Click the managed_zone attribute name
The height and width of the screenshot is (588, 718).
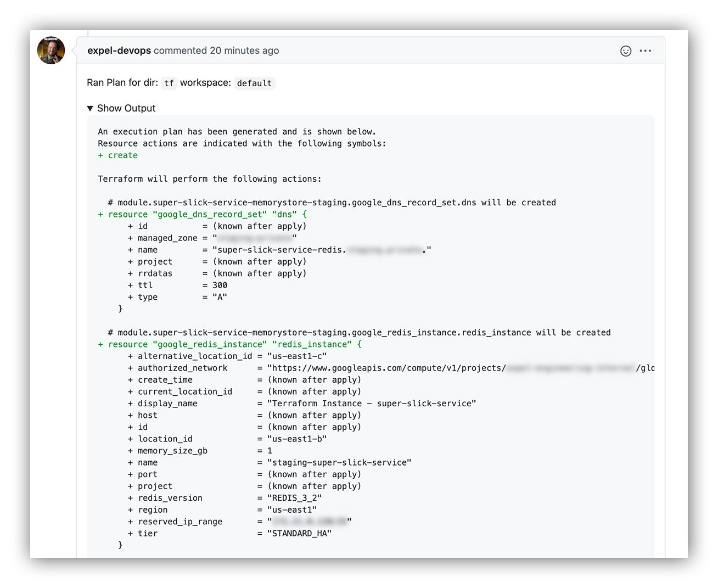click(167, 238)
